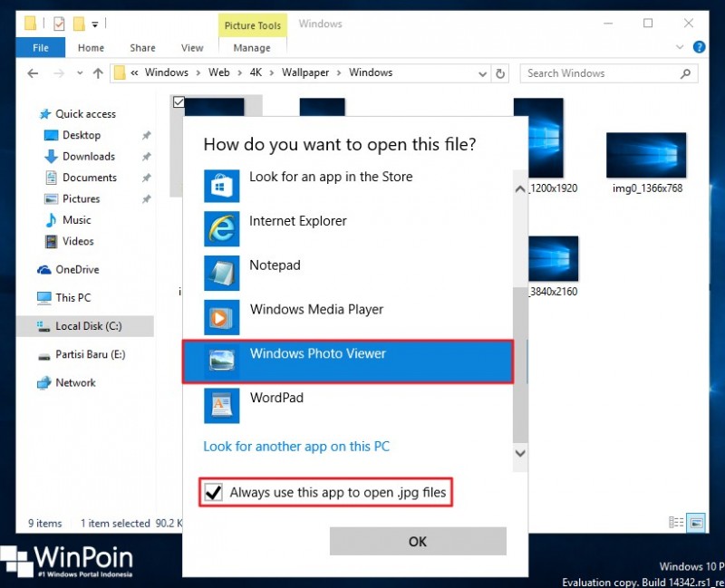
Task: Open the File menu tab
Action: click(40, 48)
